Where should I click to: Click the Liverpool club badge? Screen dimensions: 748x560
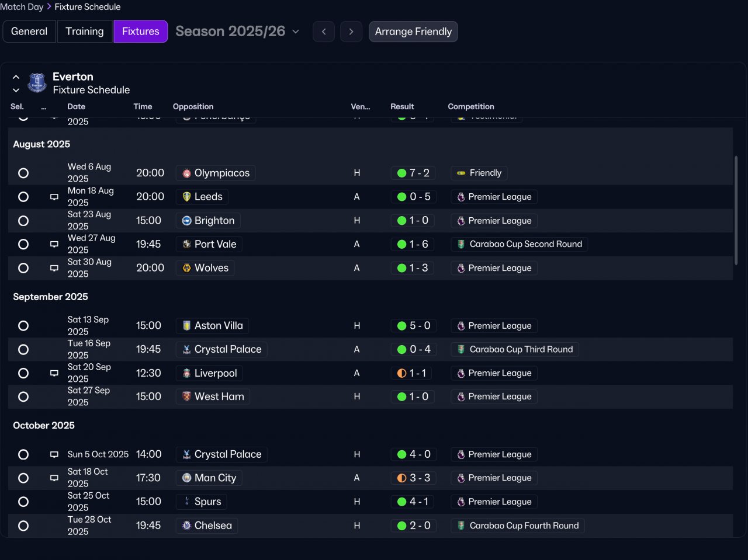(186, 373)
